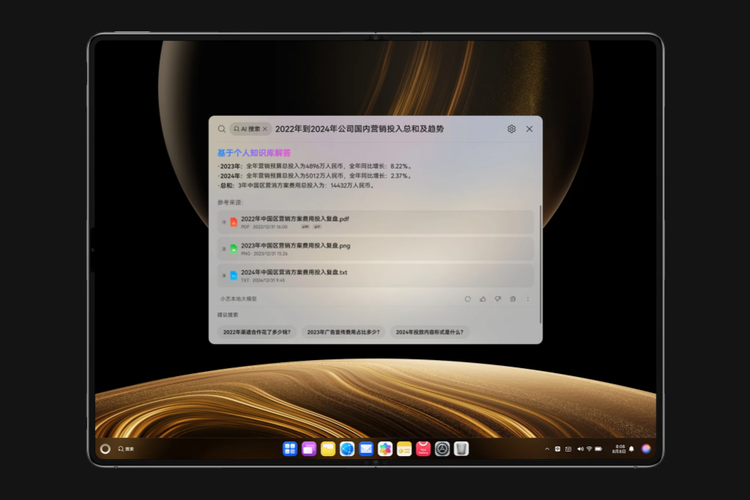Launch the browser globe icon in dock
750x500 pixels.
click(x=347, y=449)
